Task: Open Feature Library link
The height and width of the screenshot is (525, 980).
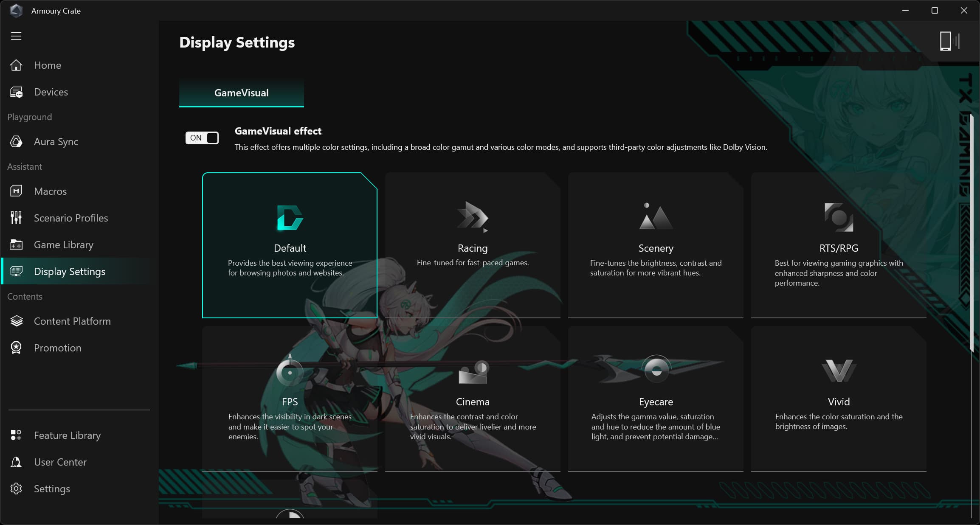Action: pyautogui.click(x=67, y=435)
